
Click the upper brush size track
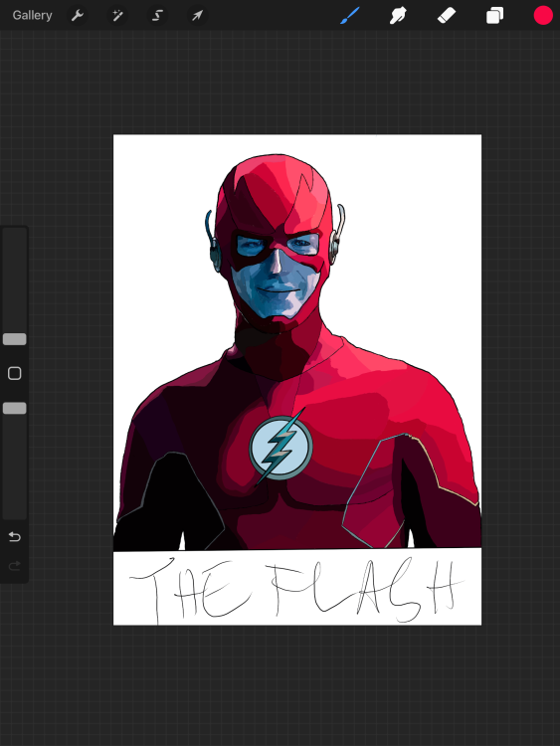[x=15, y=280]
